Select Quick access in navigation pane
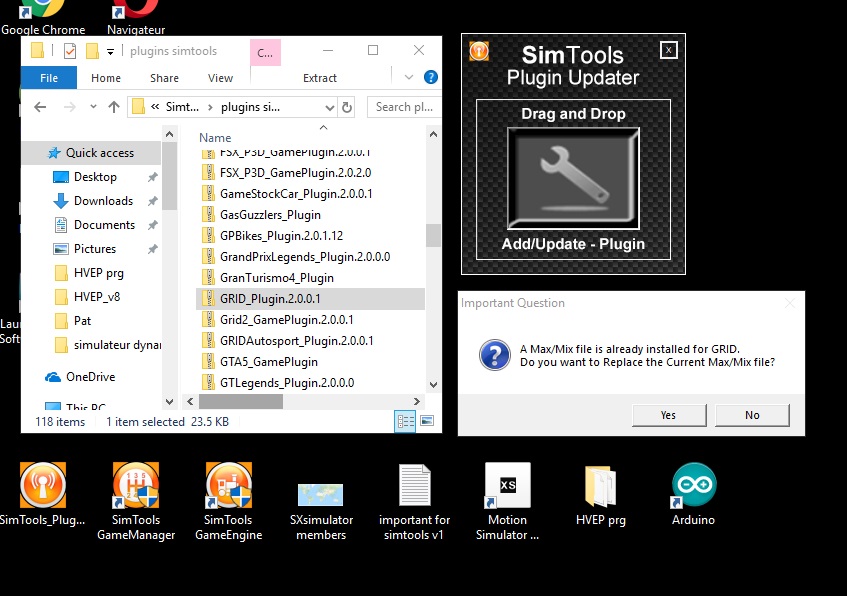The image size is (847, 596). [91, 153]
